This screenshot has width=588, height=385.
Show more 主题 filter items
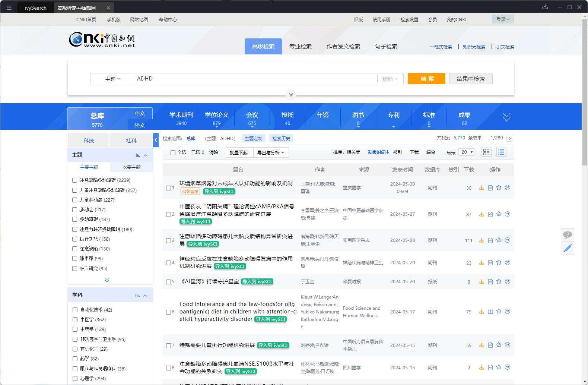click(x=107, y=280)
